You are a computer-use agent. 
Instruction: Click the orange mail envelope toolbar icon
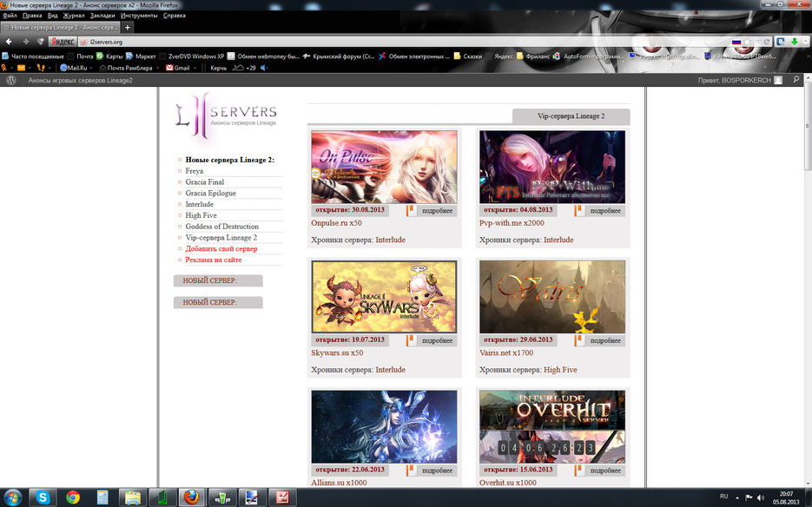tap(21, 68)
